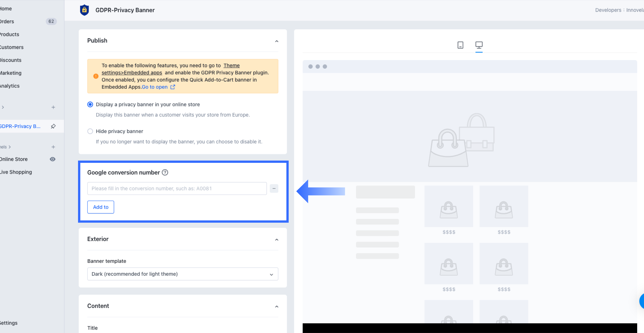
Task: Click the pin icon next to GDPR-Privacy app
Action: [53, 126]
